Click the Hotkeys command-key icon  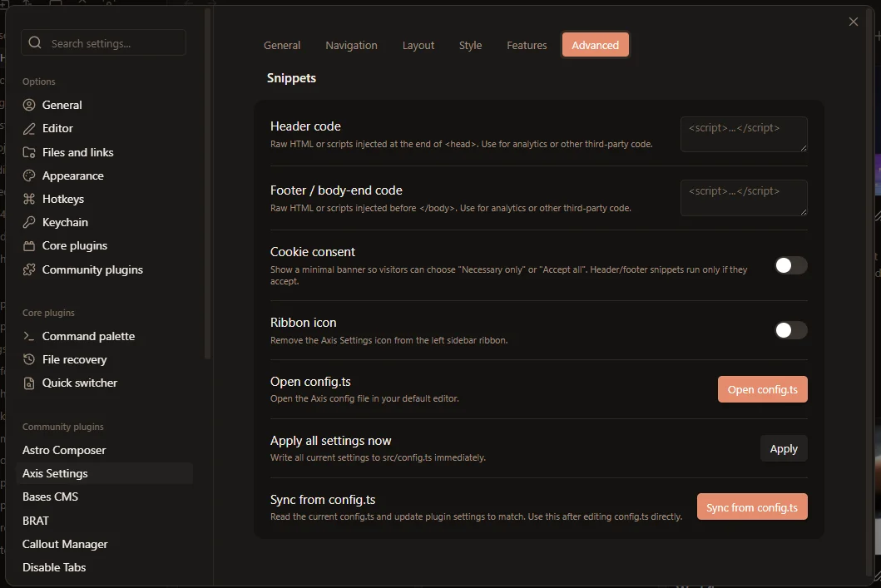tap(28, 199)
